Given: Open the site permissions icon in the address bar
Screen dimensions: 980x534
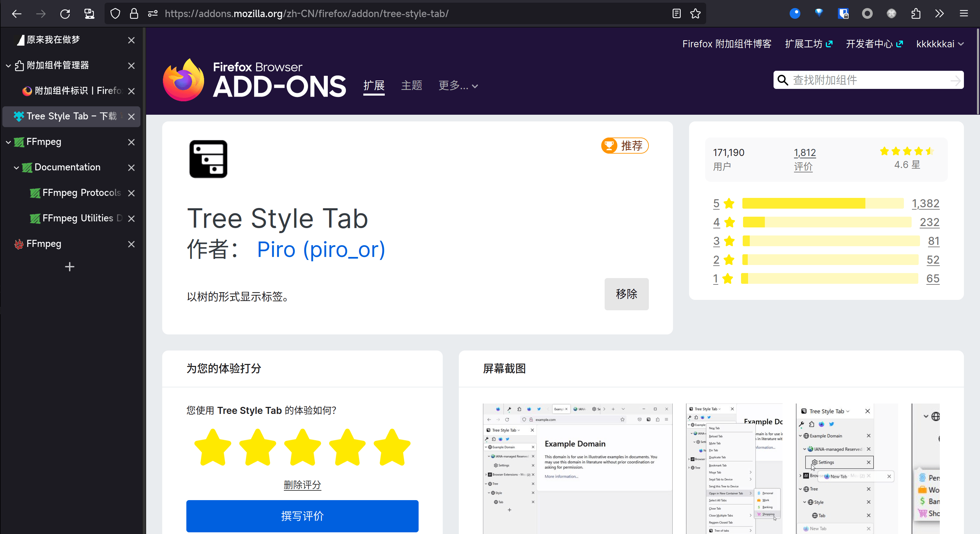Looking at the screenshot, I should click(153, 14).
